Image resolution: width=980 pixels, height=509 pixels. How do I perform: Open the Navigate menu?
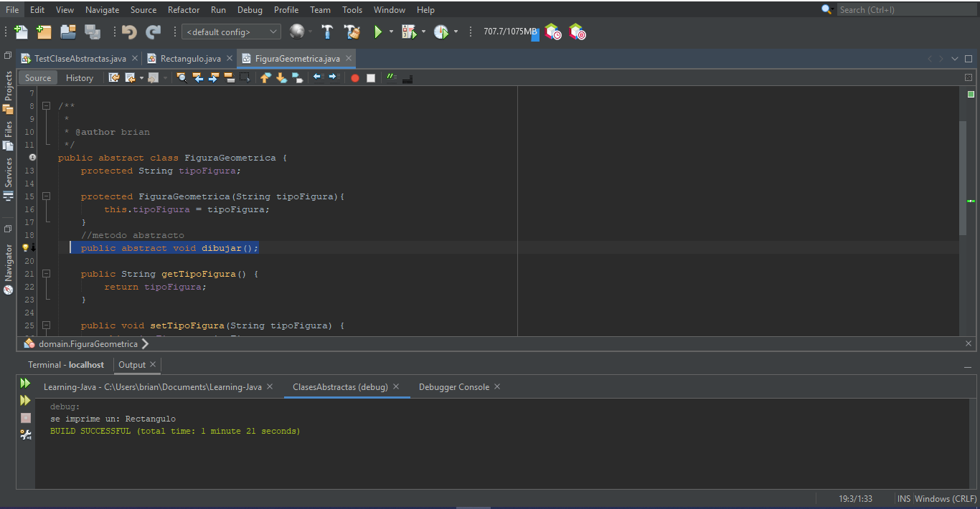103,9
